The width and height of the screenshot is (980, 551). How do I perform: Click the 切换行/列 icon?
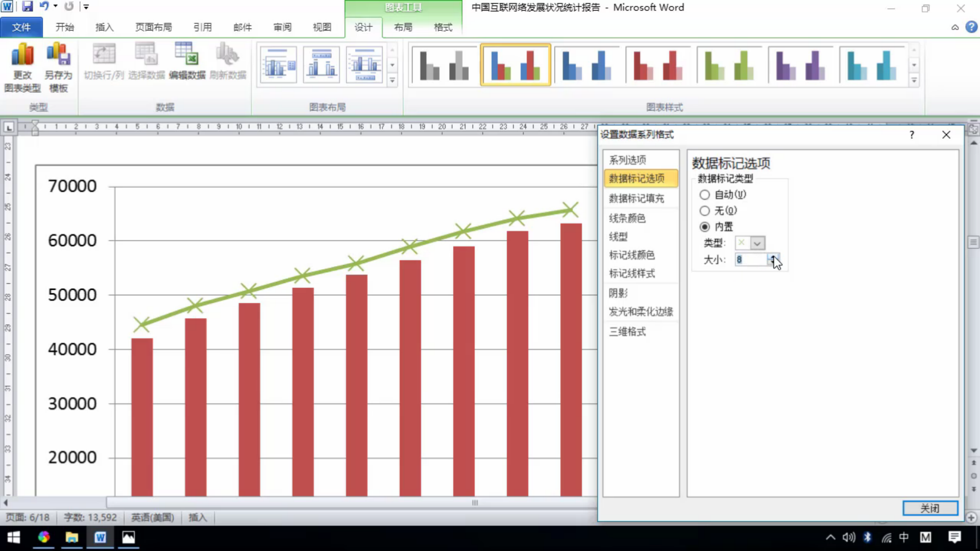click(x=104, y=61)
